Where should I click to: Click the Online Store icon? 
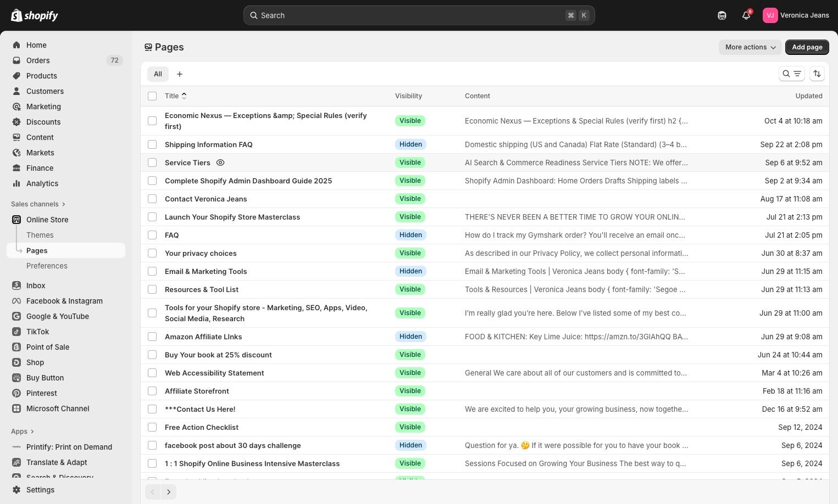click(x=16, y=220)
